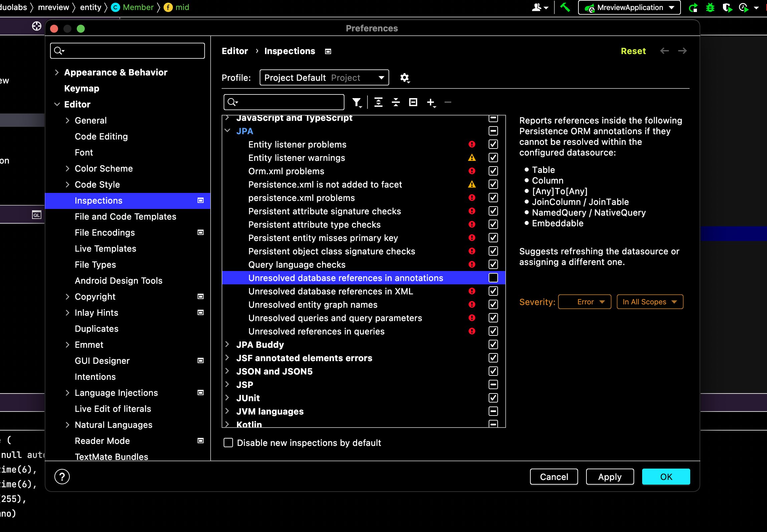This screenshot has width=767, height=532.
Task: Select File and Code Templates settings page
Action: (125, 217)
